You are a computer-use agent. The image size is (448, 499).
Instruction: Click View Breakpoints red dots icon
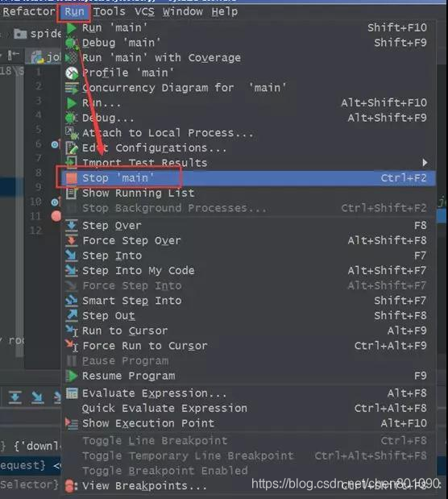pyautogui.click(x=71, y=486)
